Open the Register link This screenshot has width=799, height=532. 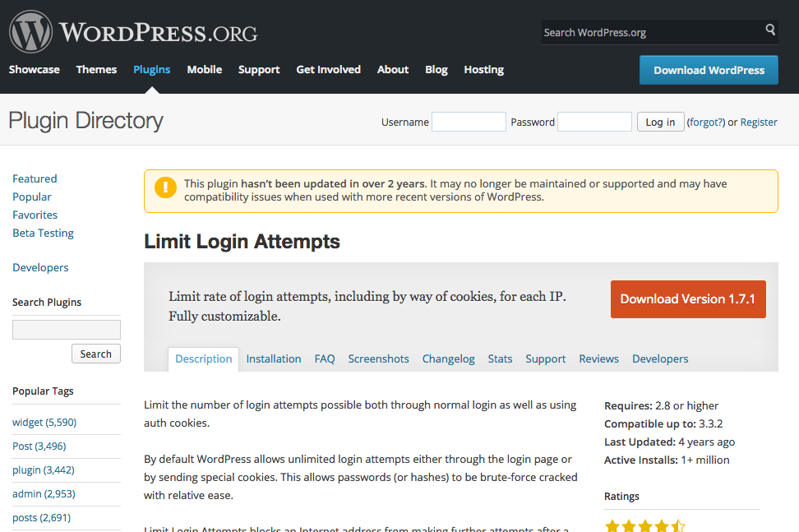(759, 122)
